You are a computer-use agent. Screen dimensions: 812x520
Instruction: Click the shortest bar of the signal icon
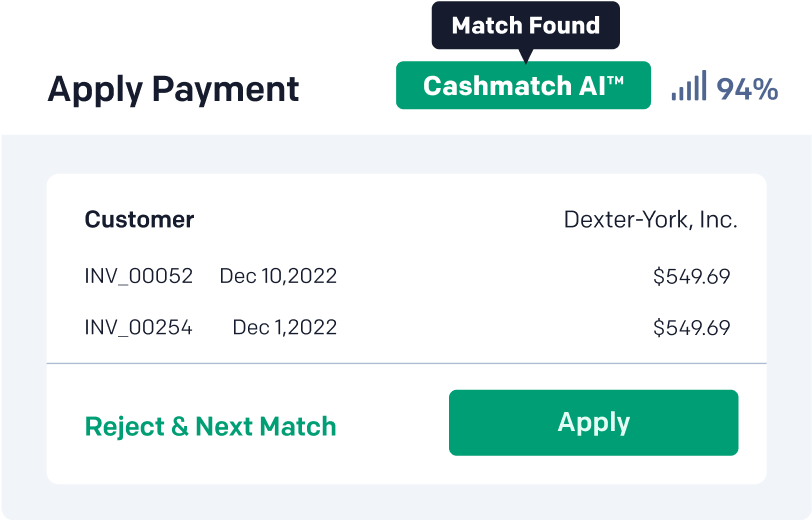coord(675,96)
